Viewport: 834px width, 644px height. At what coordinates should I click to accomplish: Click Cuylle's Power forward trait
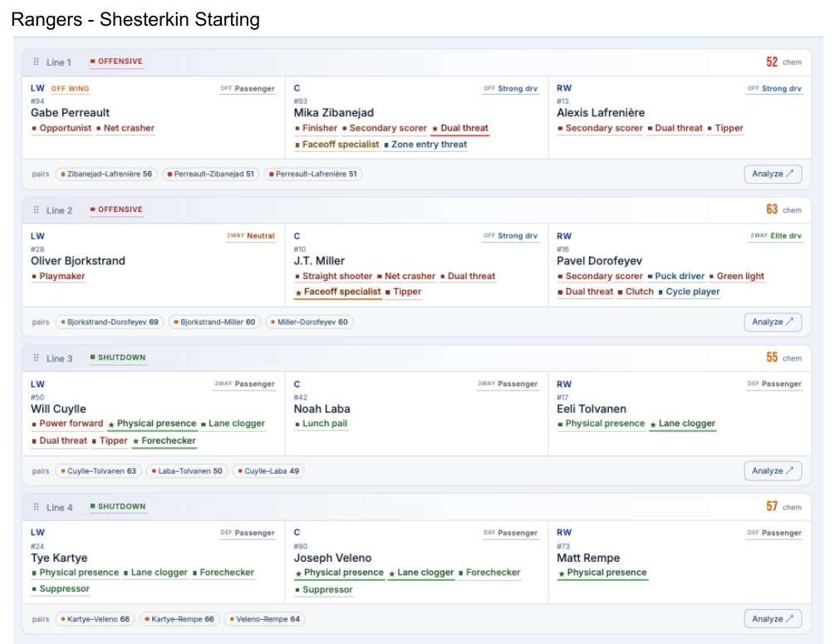point(67,424)
